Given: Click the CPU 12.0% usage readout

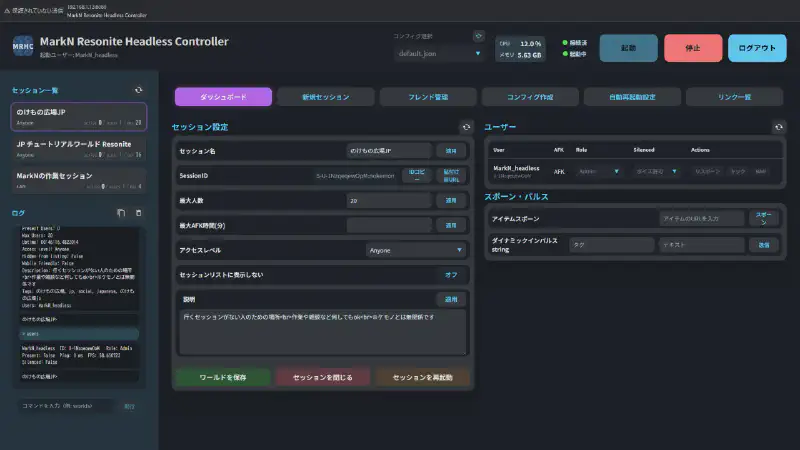Looking at the screenshot, I should pos(520,43).
